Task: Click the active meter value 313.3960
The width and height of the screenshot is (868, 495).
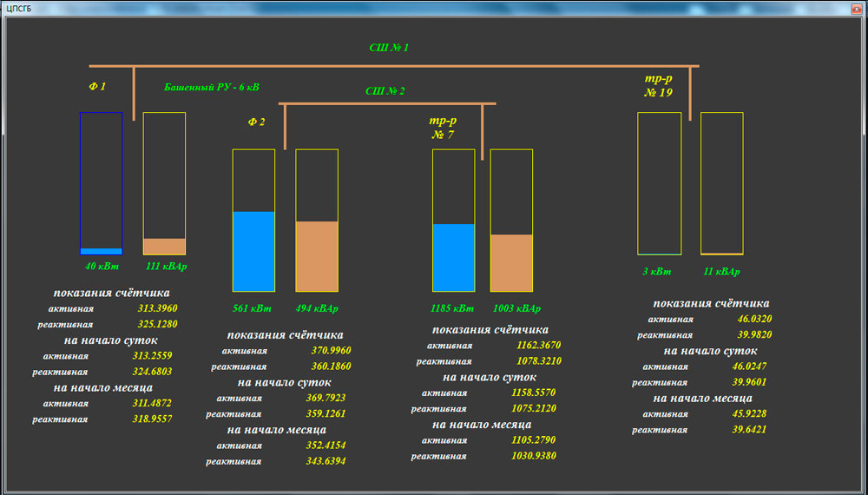Action: pyautogui.click(x=157, y=309)
